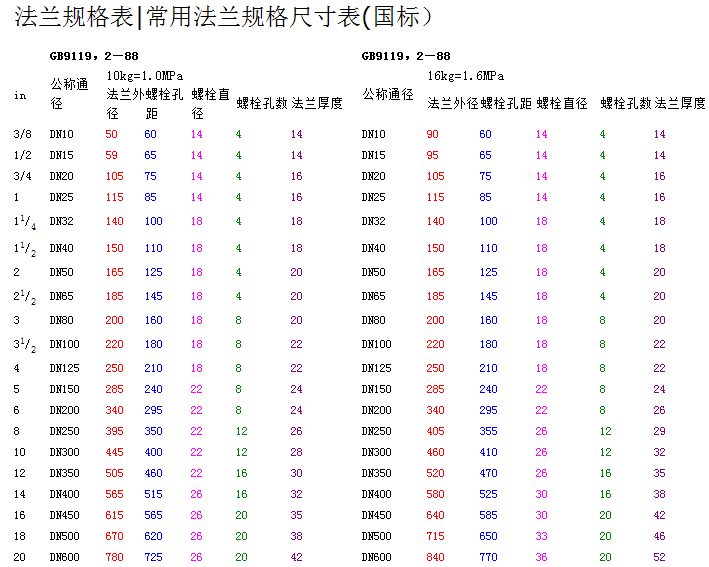Select the bolt diameter value 36

click(541, 557)
